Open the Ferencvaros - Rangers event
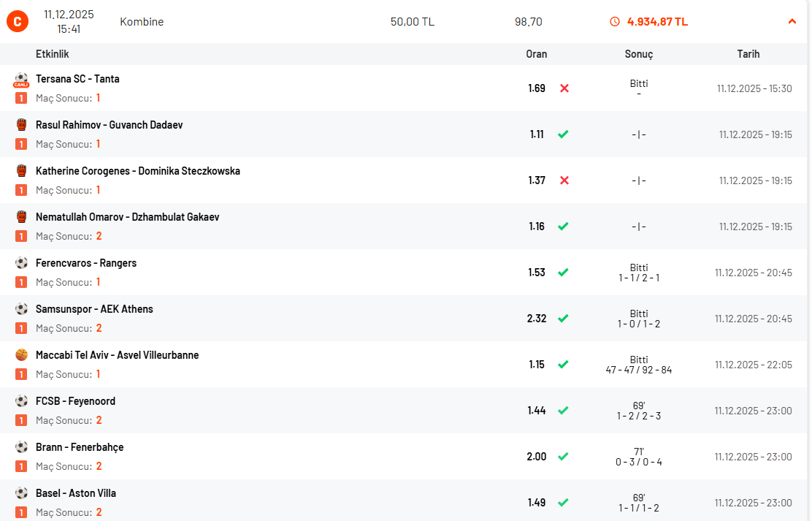Screen dimensions: 812x521 pyautogui.click(x=86, y=263)
